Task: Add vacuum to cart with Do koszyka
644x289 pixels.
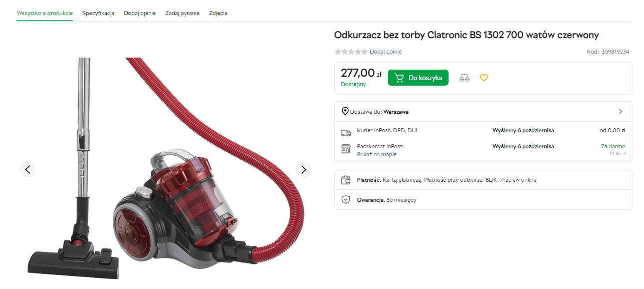Action: coord(418,78)
